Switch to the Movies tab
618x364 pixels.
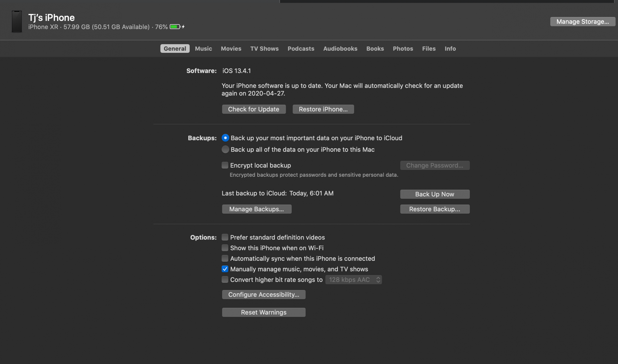231,49
